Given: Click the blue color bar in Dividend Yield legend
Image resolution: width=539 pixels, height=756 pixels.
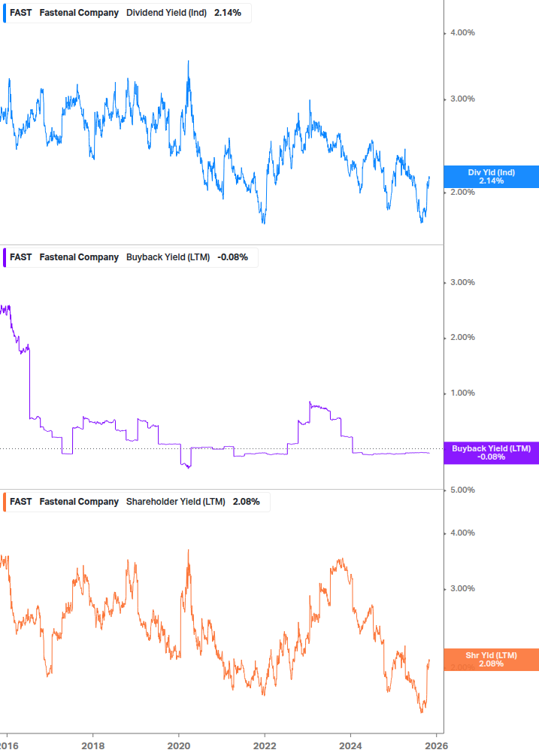Looking at the screenshot, I should pos(5,13).
